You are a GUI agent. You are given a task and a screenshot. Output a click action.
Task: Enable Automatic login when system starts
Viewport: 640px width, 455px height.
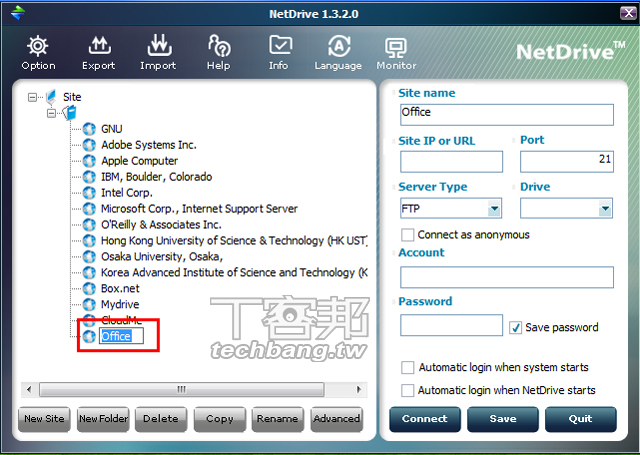[407, 367]
